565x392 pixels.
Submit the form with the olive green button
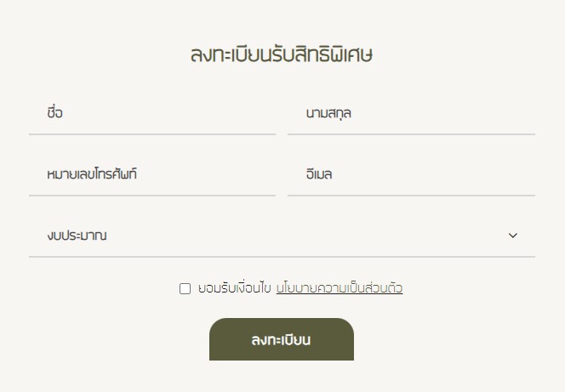[281, 340]
